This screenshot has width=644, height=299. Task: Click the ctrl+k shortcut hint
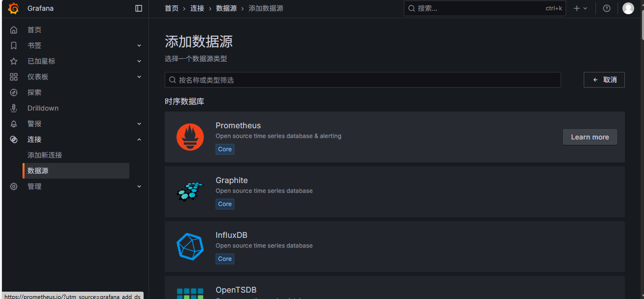click(x=554, y=8)
